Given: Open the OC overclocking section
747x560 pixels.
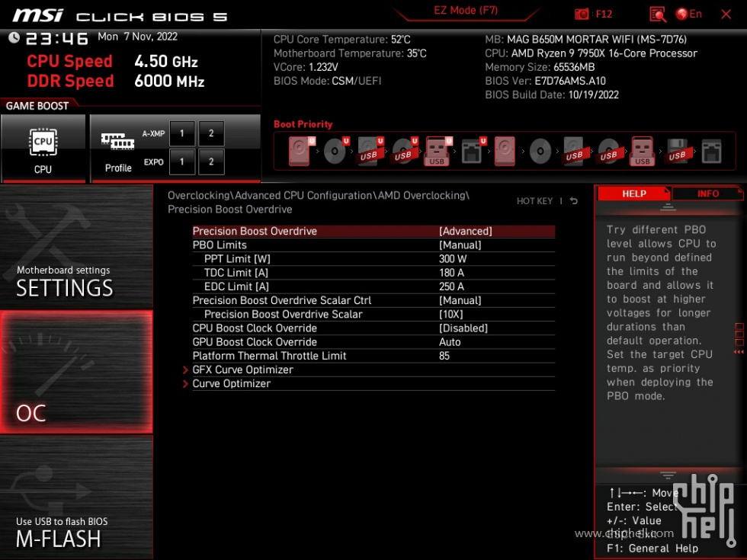Looking at the screenshot, I should (76, 372).
